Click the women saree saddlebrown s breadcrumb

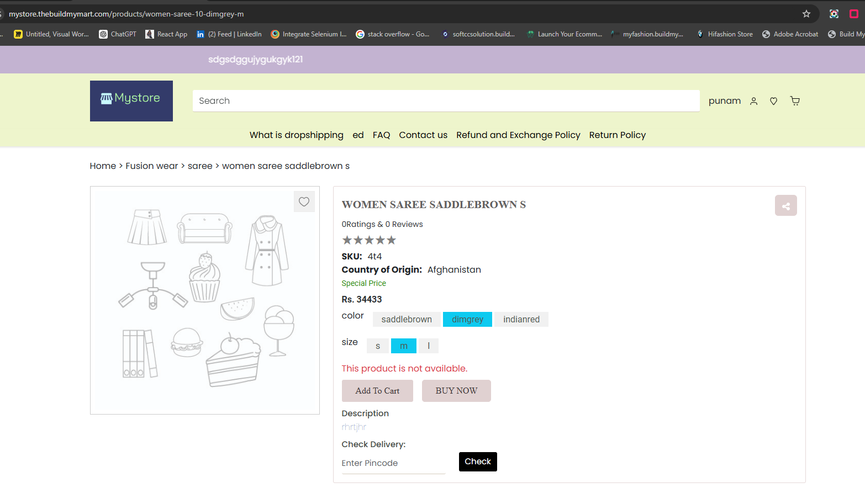(286, 166)
